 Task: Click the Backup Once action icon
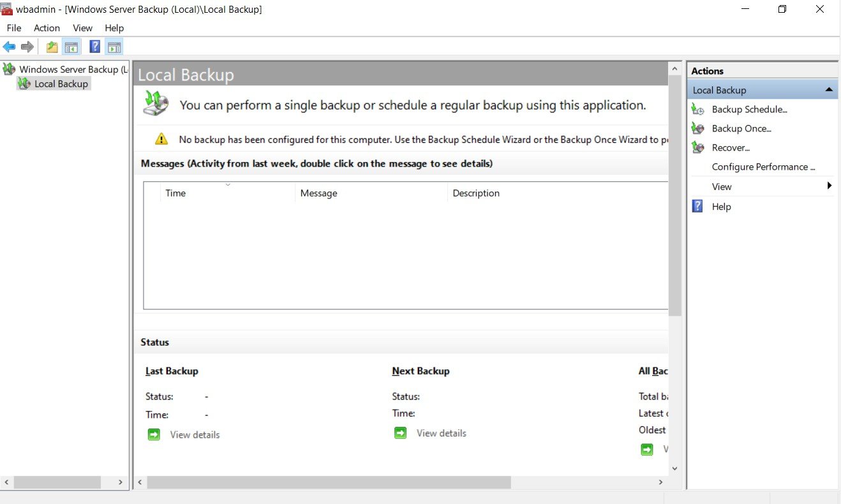tap(698, 129)
